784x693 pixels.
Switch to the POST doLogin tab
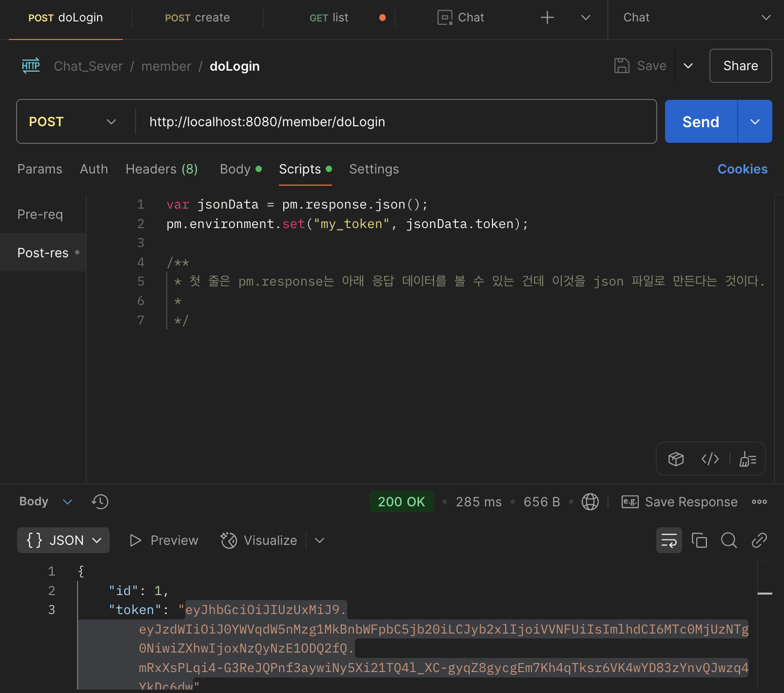[x=66, y=18]
